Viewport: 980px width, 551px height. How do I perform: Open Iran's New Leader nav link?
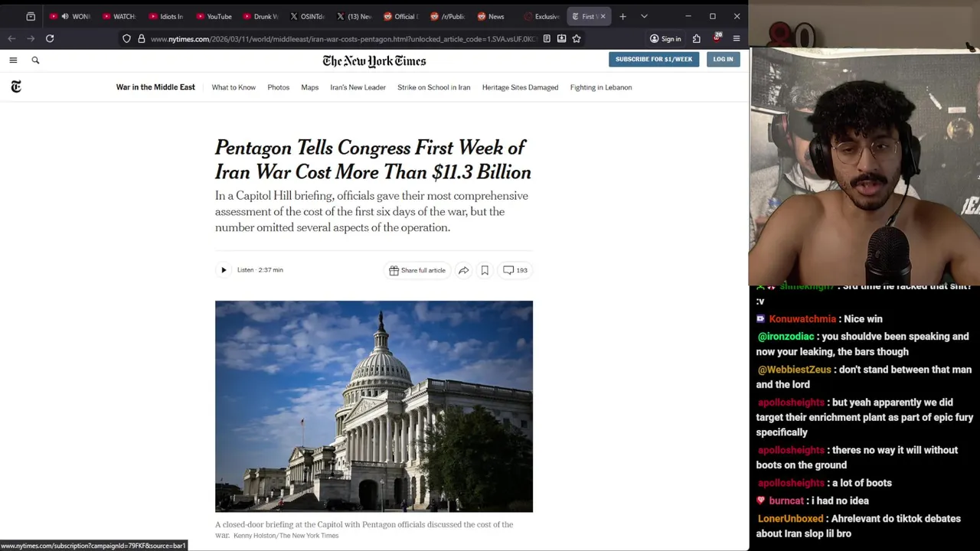pyautogui.click(x=358, y=87)
